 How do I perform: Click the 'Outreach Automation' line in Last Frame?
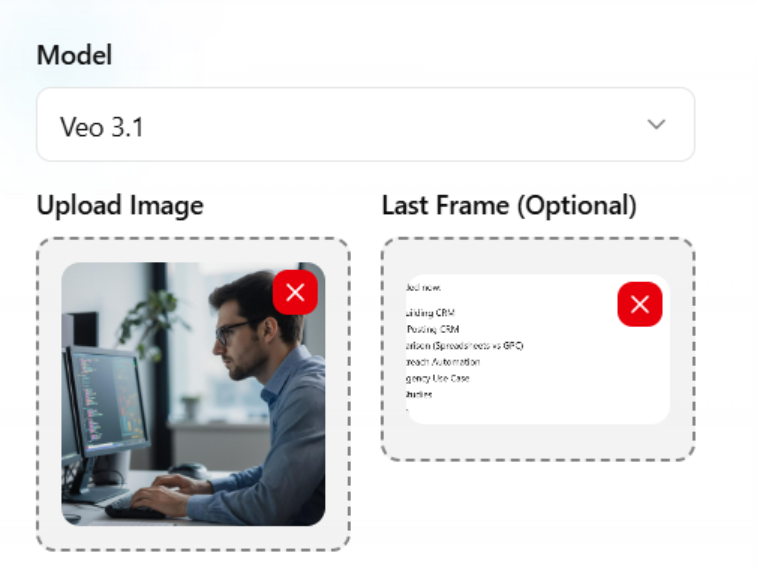(442, 362)
